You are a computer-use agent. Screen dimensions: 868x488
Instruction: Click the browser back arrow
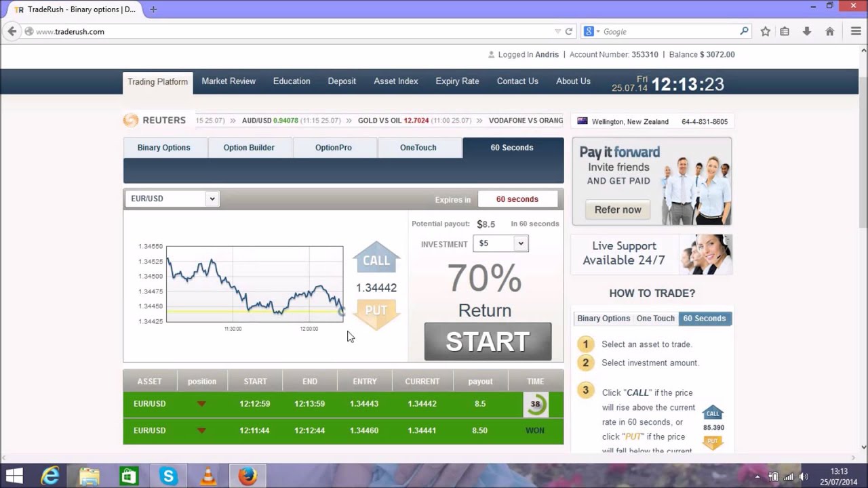[12, 31]
